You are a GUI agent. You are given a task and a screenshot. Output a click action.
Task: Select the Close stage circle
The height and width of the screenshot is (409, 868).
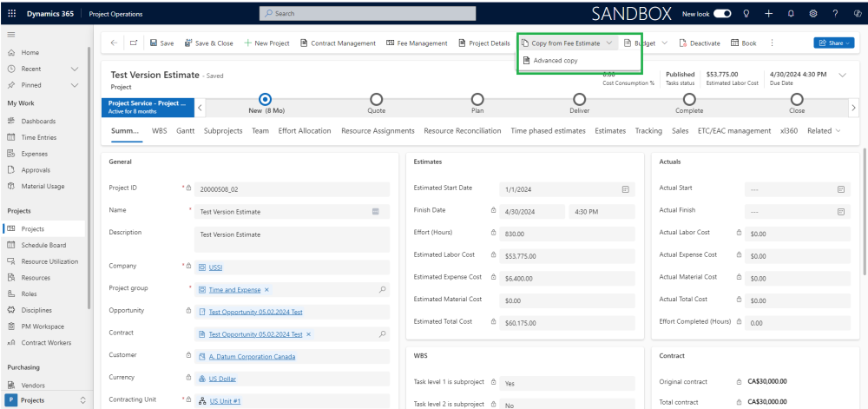click(797, 100)
